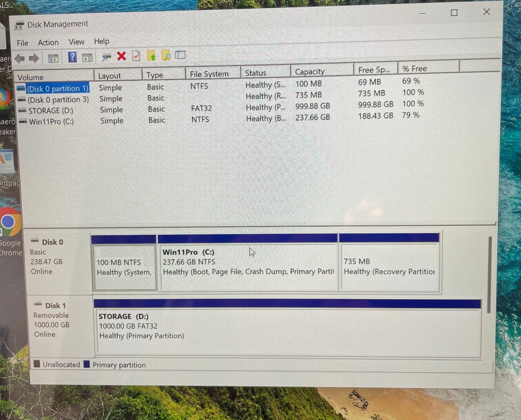Click drive icon beside STORAGE (D:) row
Viewport: 521px width, 420px height.
[22, 111]
